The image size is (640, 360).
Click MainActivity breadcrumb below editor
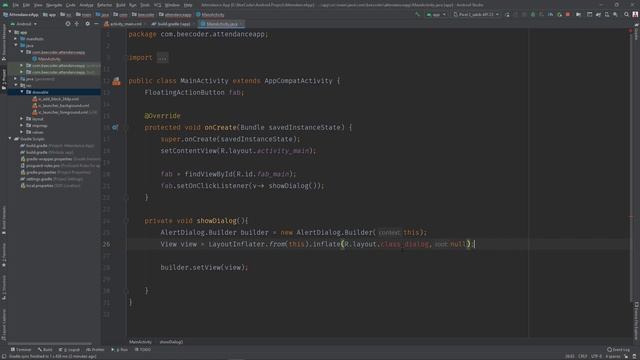140,342
